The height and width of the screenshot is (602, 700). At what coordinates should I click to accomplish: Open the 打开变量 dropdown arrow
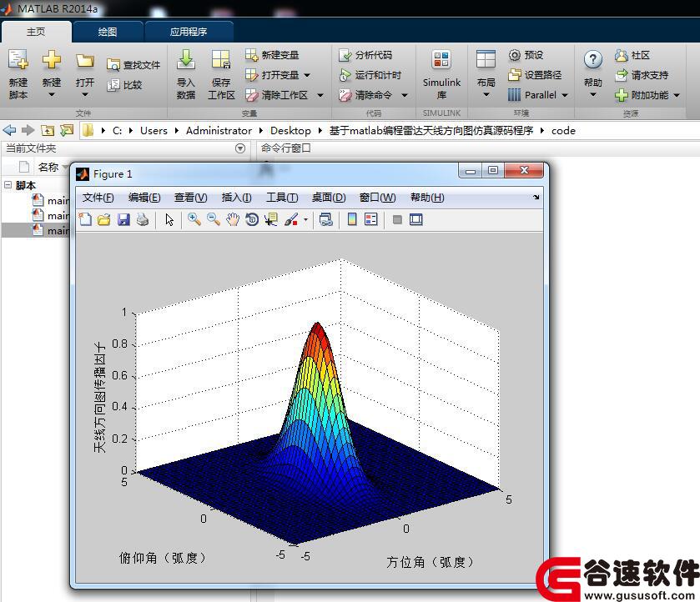click(307, 75)
